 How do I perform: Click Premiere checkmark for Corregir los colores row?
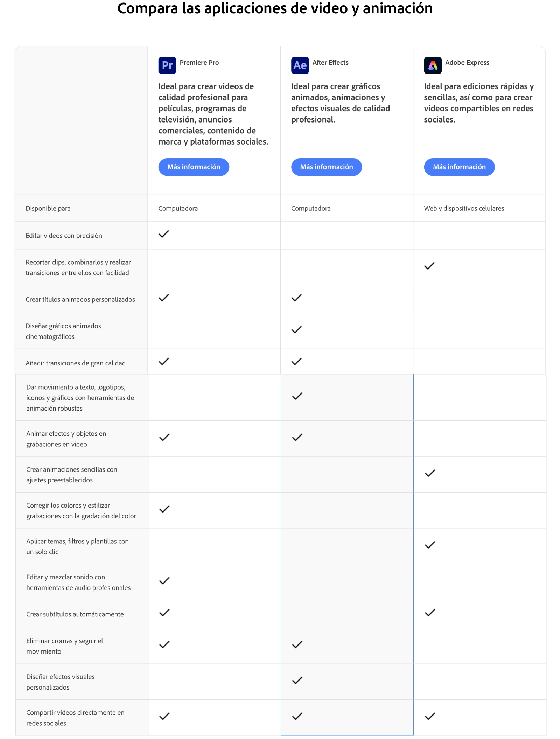click(164, 509)
